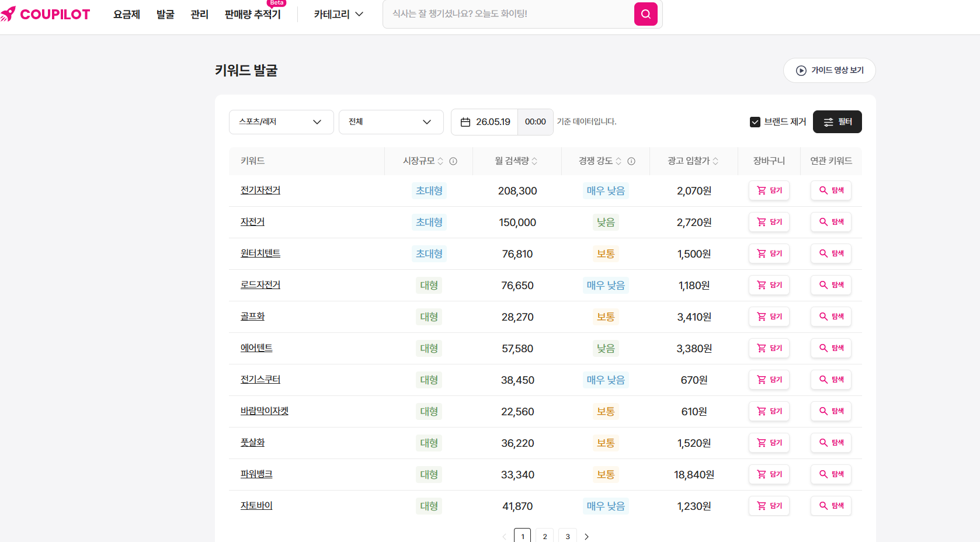Explore related keywords for 전기자전거

coord(831,190)
